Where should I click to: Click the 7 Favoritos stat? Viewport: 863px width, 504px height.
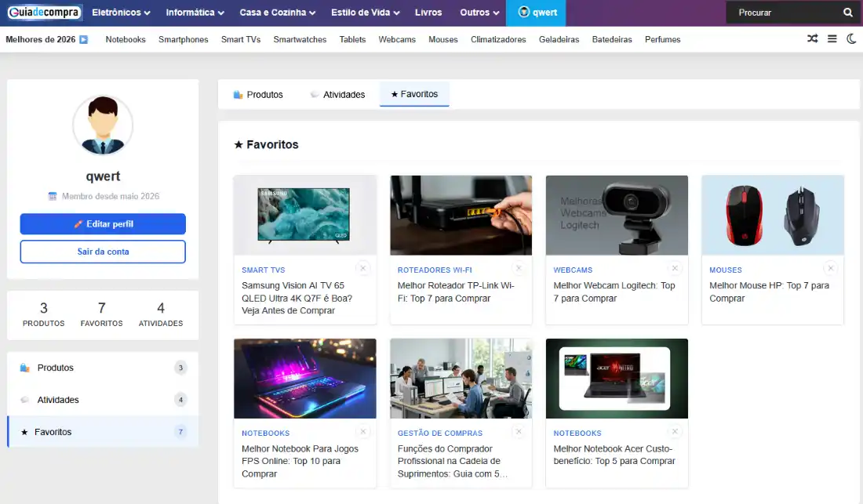[102, 314]
